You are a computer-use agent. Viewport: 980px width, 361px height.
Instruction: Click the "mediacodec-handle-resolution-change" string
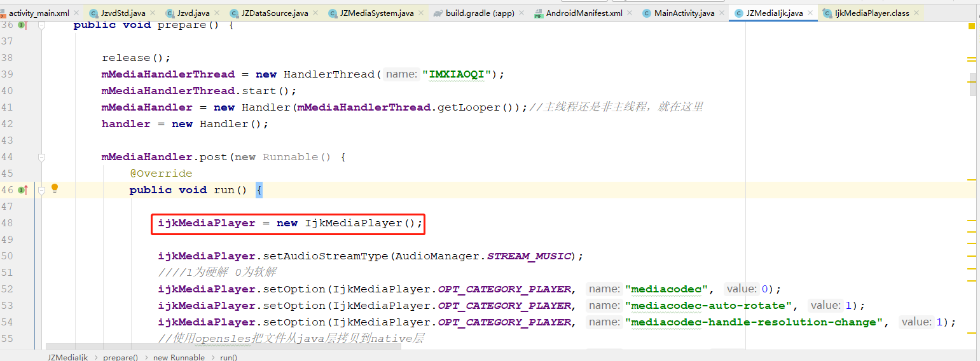pos(754,322)
